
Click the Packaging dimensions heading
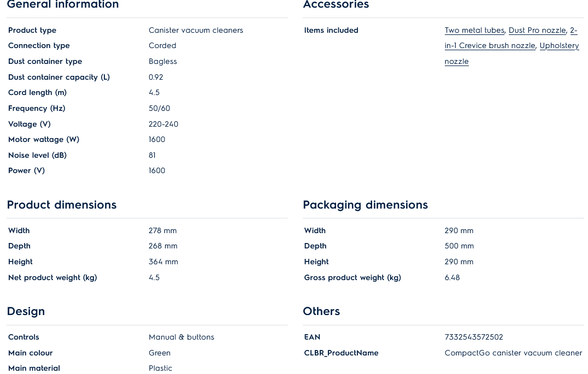pyautogui.click(x=365, y=205)
